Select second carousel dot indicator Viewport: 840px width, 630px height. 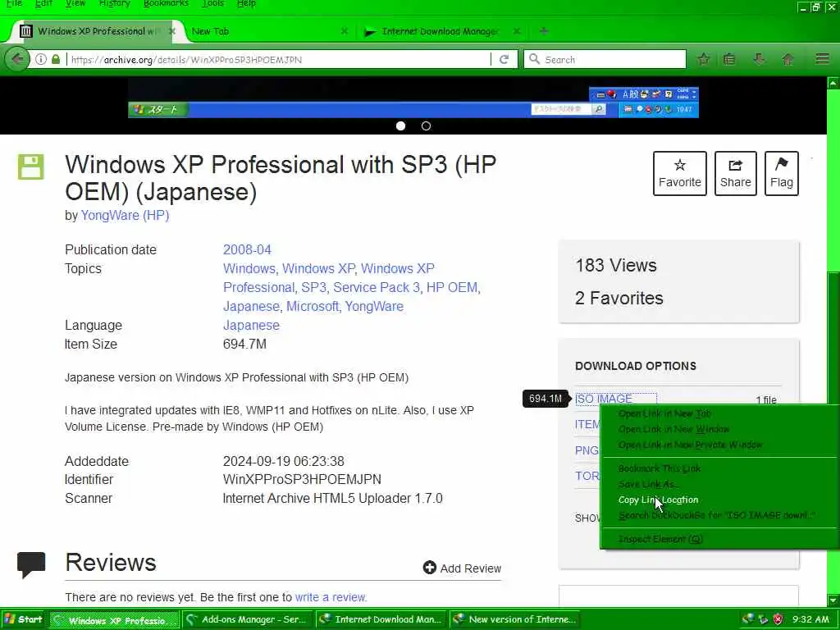426,126
